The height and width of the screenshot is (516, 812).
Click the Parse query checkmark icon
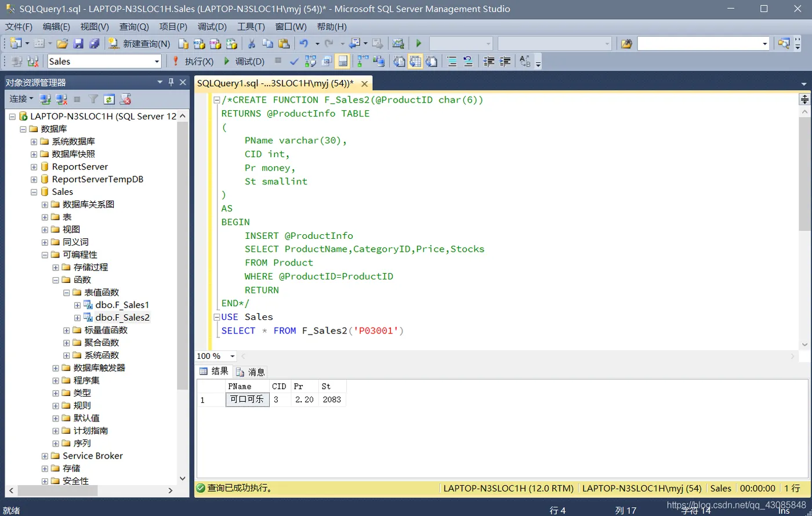pyautogui.click(x=294, y=61)
